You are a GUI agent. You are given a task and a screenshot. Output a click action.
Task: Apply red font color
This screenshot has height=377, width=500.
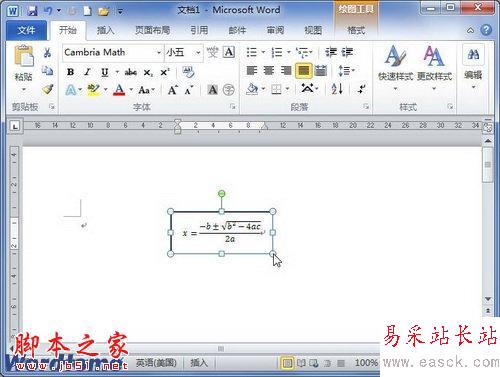[119, 90]
